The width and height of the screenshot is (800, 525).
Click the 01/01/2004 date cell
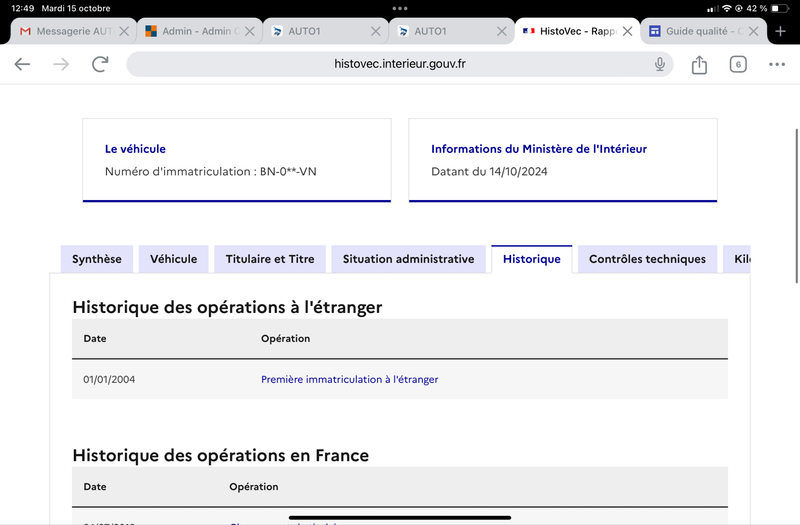(x=109, y=380)
